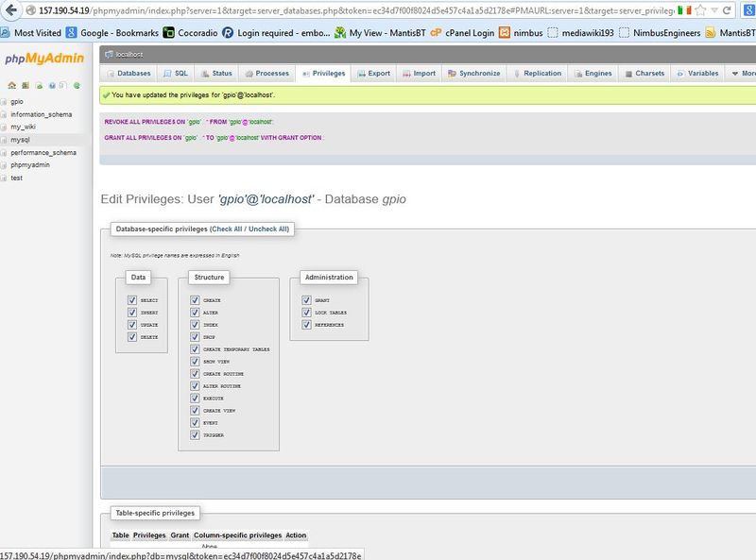Click the 'gpio'@'localhost' user link in heading
756x560 pixels.
(266, 199)
